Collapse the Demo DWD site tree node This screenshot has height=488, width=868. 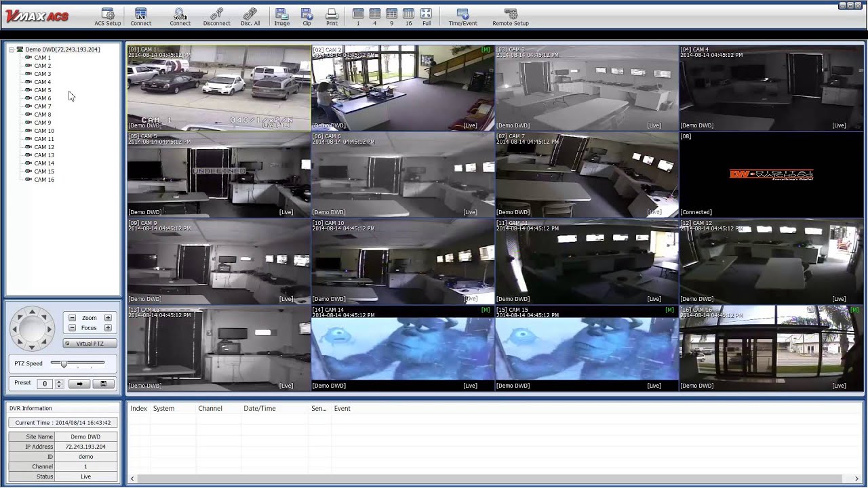coord(12,49)
